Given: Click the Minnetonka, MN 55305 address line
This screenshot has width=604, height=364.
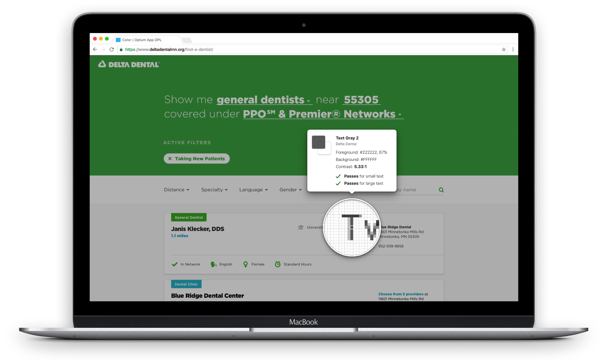Looking at the screenshot, I should click(399, 237).
